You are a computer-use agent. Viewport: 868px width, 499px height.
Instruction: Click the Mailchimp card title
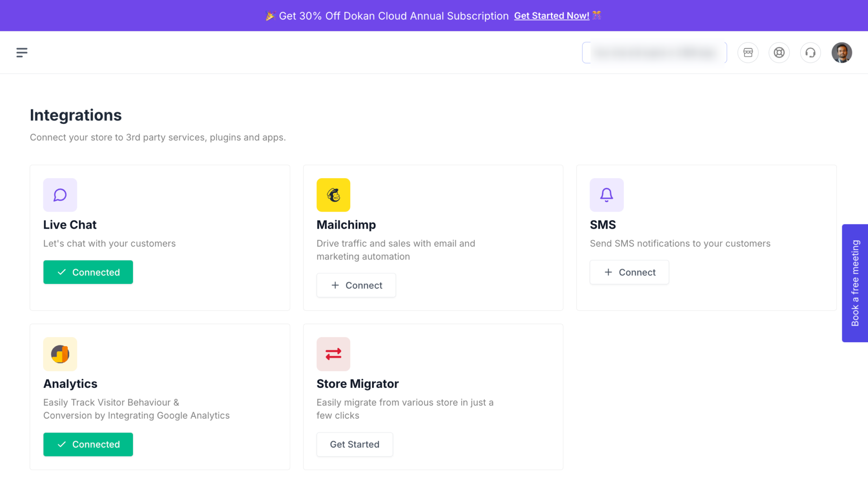346,225
